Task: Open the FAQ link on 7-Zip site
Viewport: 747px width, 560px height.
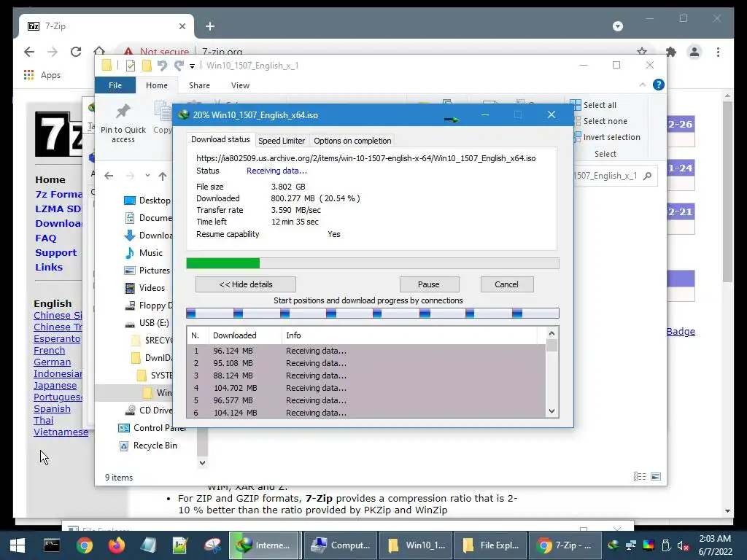Action: pos(46,238)
